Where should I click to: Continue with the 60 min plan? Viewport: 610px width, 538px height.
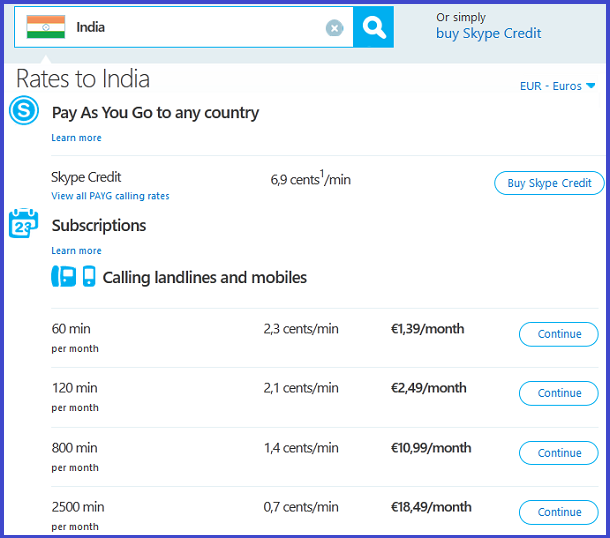pos(559,334)
